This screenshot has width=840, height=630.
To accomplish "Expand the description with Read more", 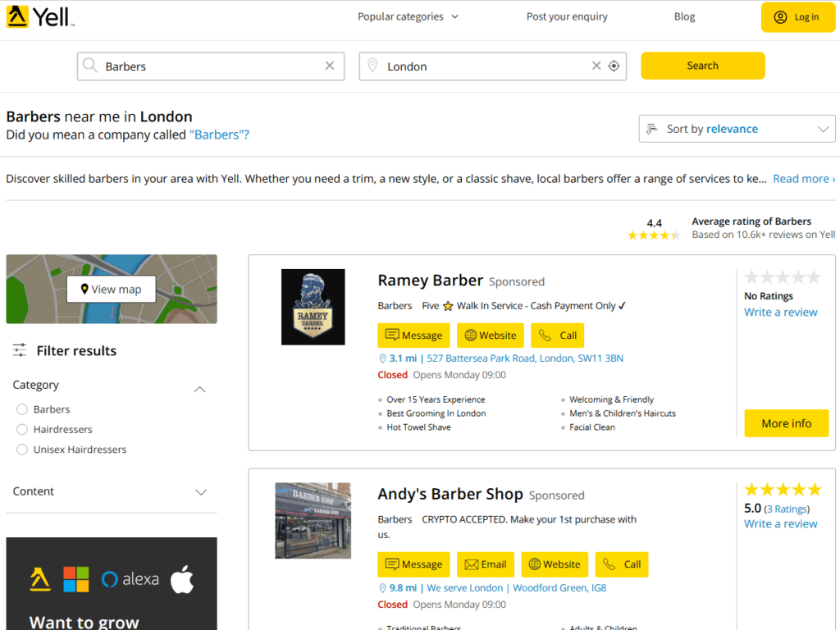I will 804,178.
